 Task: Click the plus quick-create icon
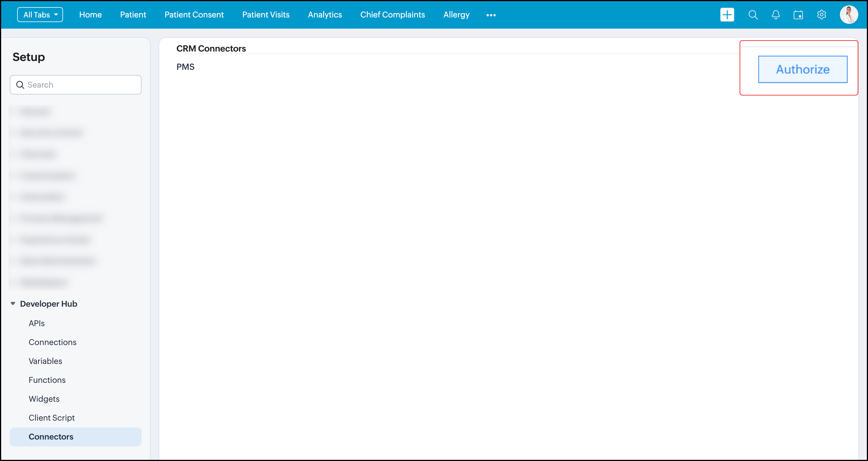click(727, 15)
